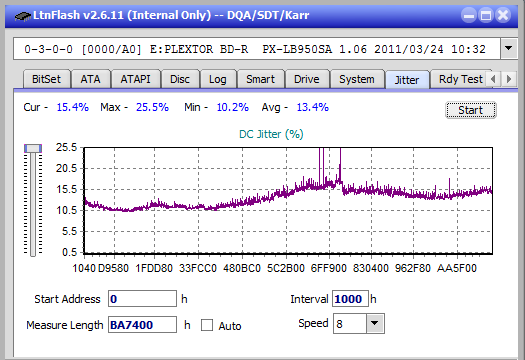
Task: Switch to the Rdy Test tab
Action: click(x=460, y=79)
